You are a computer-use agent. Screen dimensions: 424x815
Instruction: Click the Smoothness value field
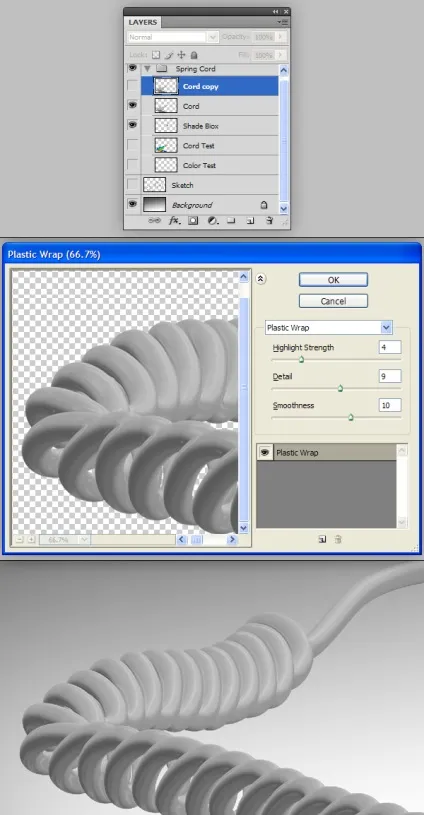[390, 405]
